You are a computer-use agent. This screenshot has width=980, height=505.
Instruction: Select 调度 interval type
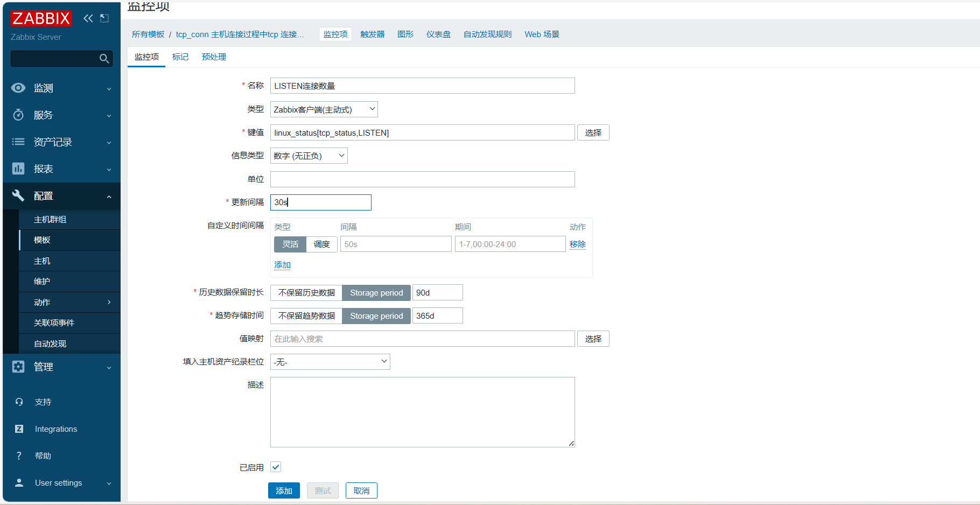(321, 244)
